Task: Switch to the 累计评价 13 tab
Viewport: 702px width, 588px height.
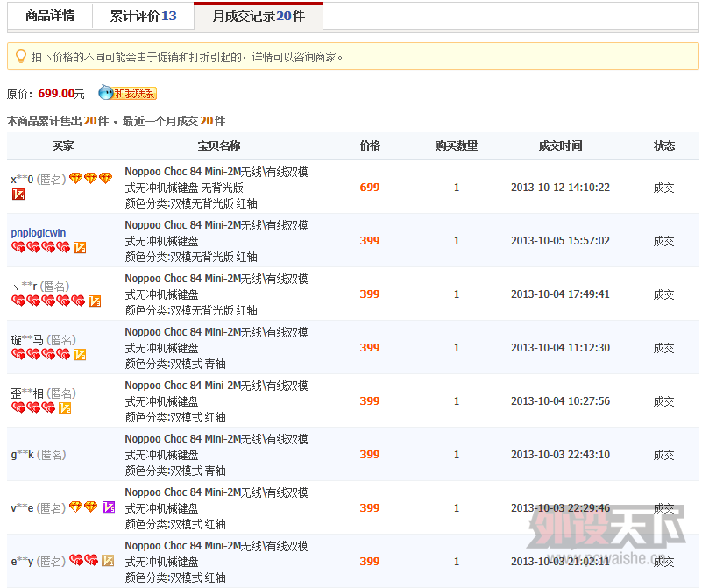Action: coord(143,16)
